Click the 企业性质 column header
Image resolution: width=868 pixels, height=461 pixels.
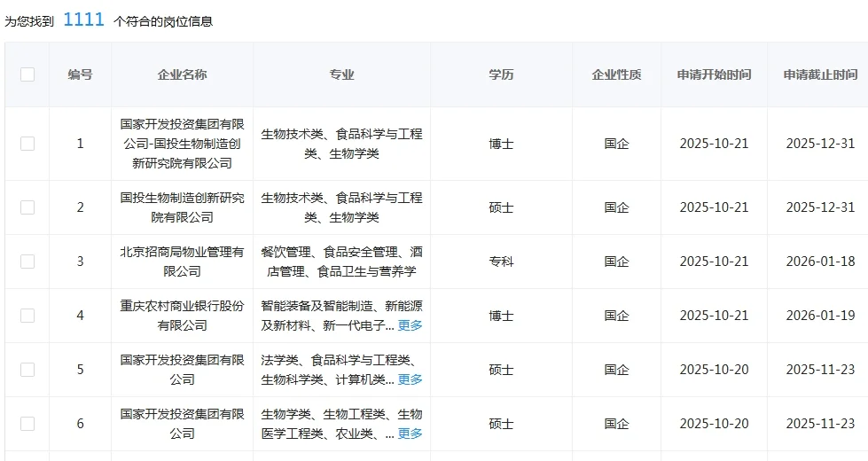click(617, 74)
